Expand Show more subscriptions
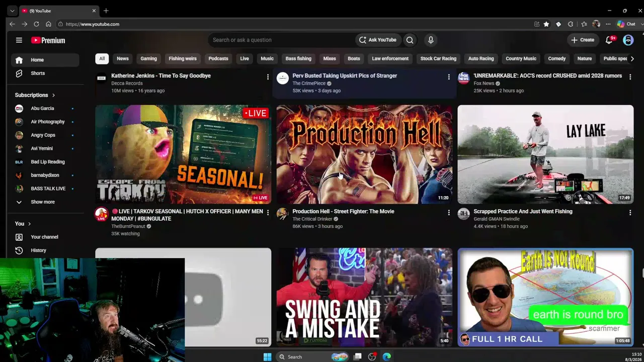The image size is (644, 362). (x=45, y=202)
